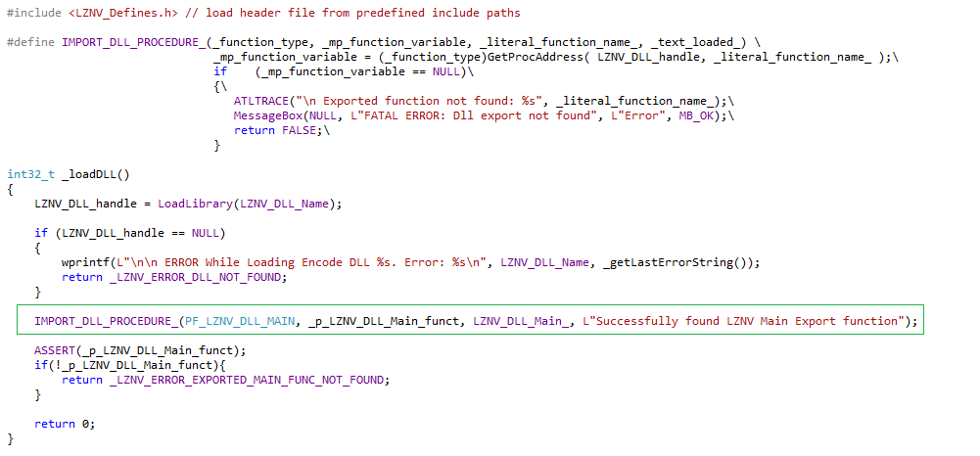Click the 'if (LZNV_DLL_handle == NULL)' line

coord(130,233)
